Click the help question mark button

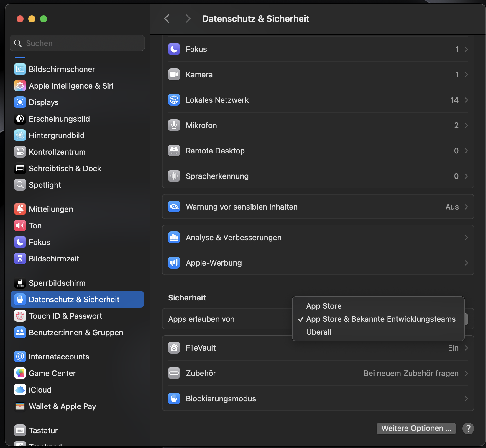point(468,428)
